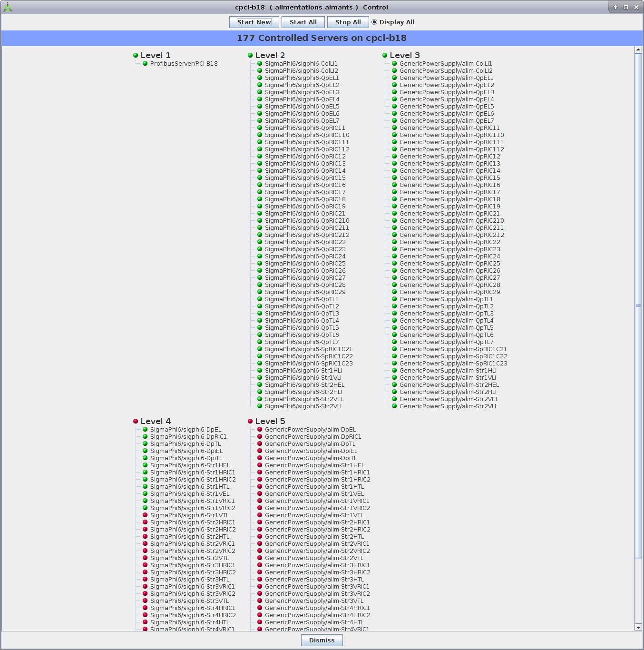Viewport: 644px width, 650px height.
Task: Click the vertical scrollbar up arrow
Action: coord(638,50)
